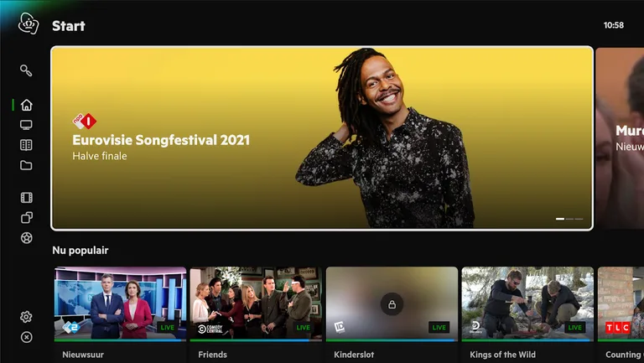The image size is (644, 363).
Task: Click the clock showing 10:58
Action: 614,25
